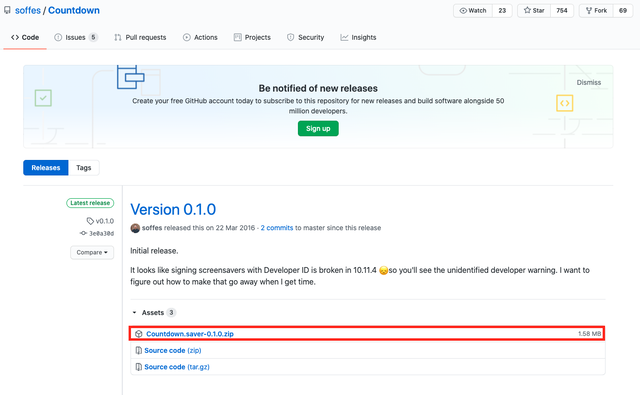Viewport: 640px width, 395px height.
Task: Switch to the Tags view
Action: 84,168
